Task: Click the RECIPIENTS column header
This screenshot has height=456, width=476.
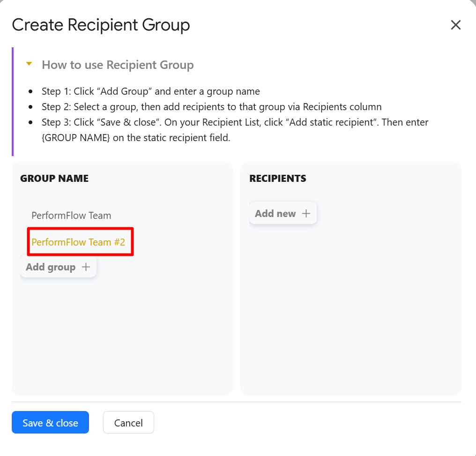Action: [x=278, y=179]
